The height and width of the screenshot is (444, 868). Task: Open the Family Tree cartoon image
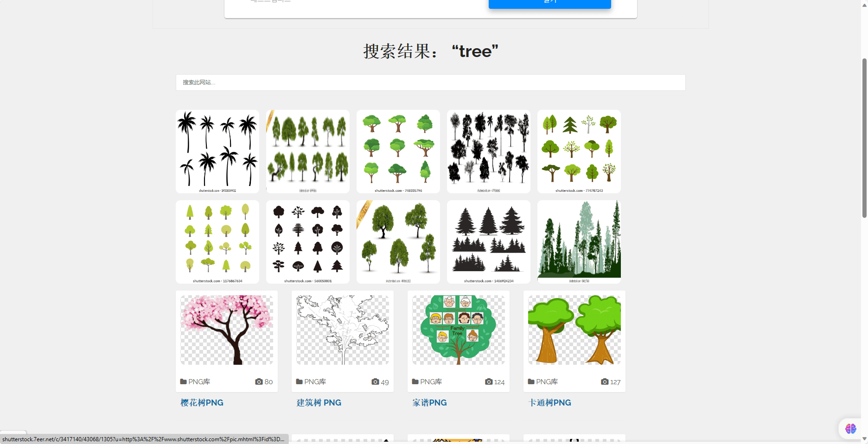tap(459, 330)
